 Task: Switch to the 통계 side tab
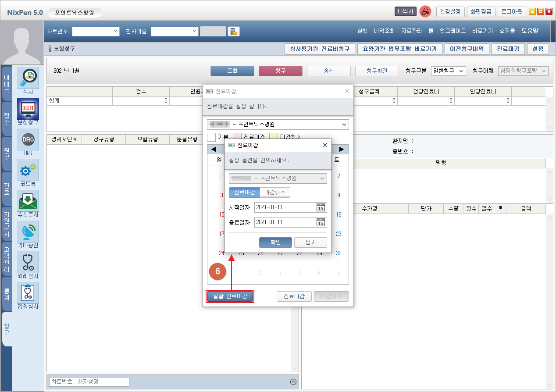(x=7, y=294)
